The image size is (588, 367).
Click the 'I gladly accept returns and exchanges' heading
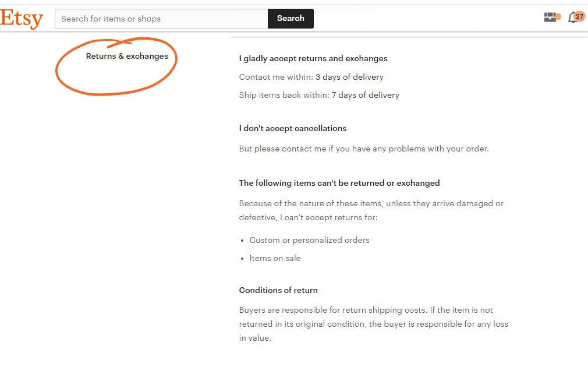313,58
